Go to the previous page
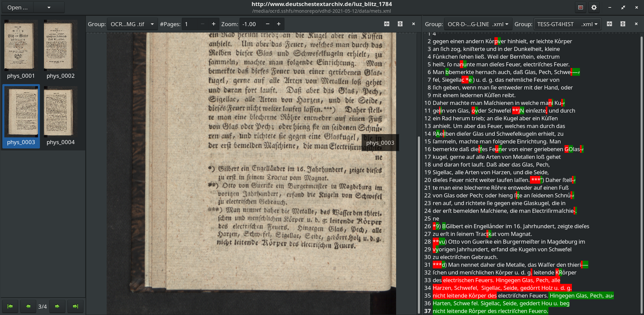644x315 pixels. (x=28, y=306)
